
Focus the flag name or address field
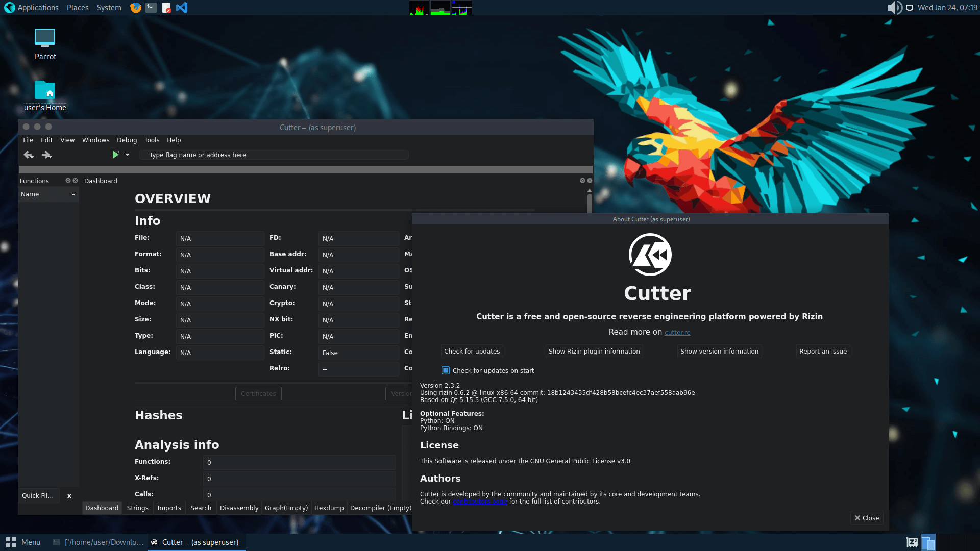[x=274, y=155]
